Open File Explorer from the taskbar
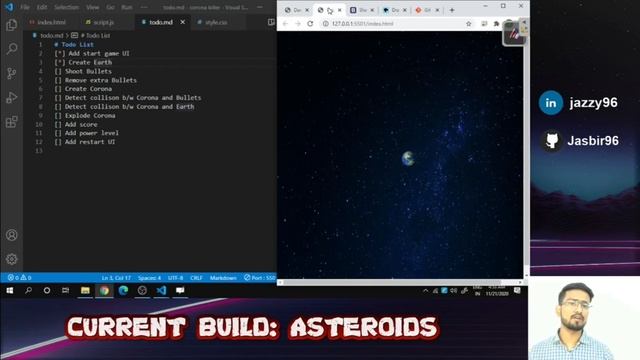Screen dimensions: 640x360 coord(85,290)
